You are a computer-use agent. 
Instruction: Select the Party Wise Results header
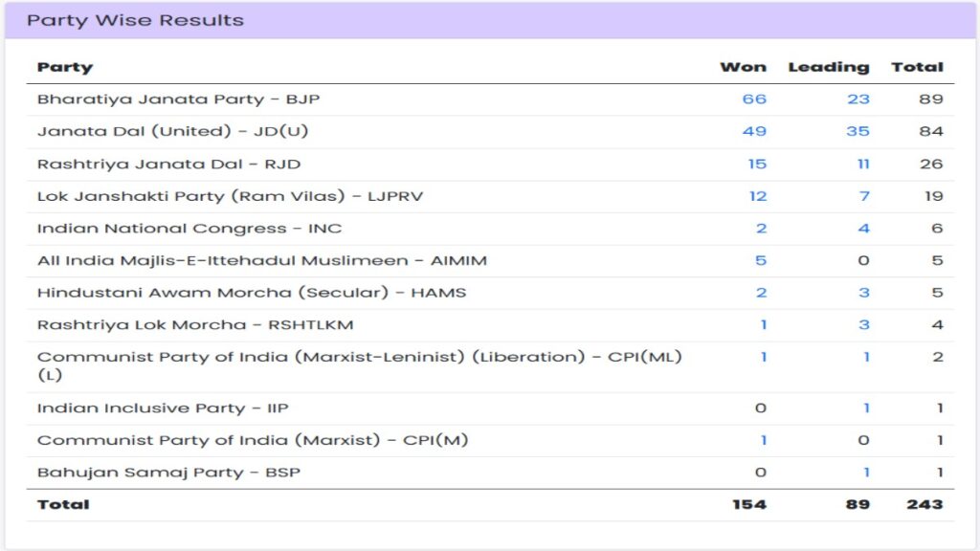(125, 18)
